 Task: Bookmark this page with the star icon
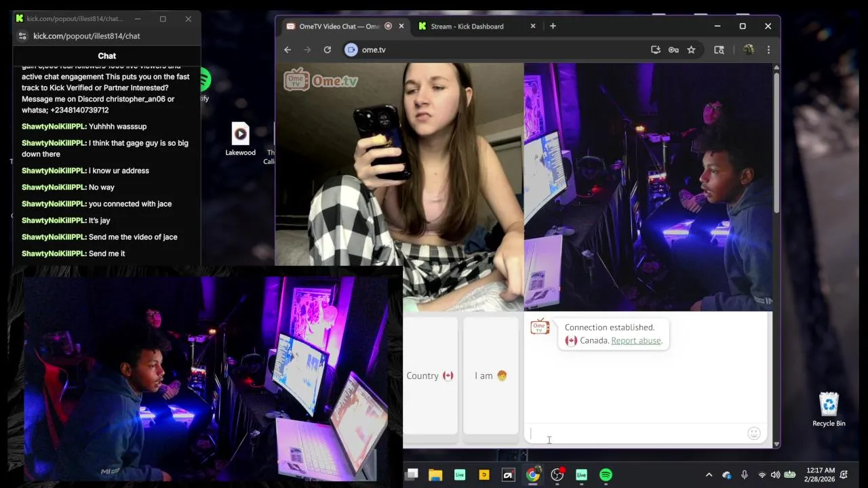coord(691,49)
